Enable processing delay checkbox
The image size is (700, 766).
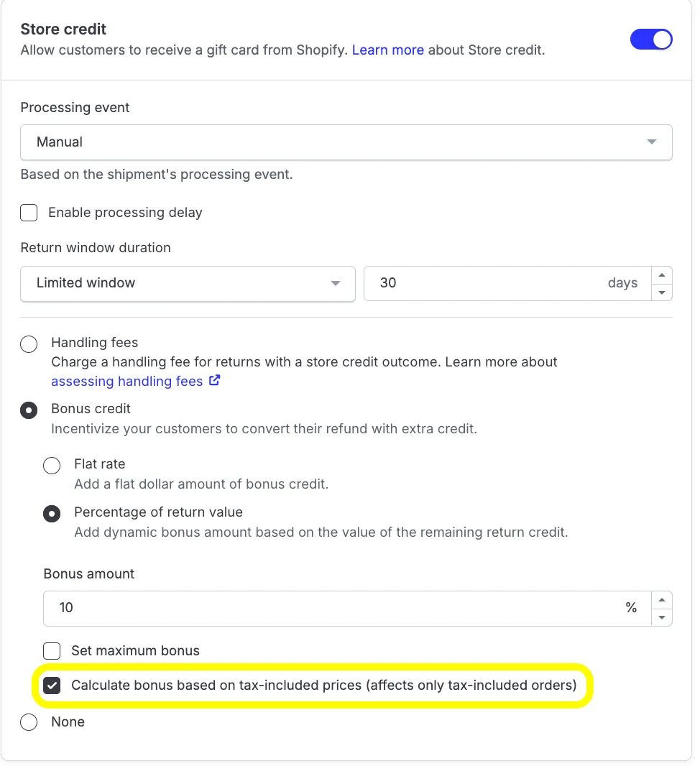pos(29,213)
